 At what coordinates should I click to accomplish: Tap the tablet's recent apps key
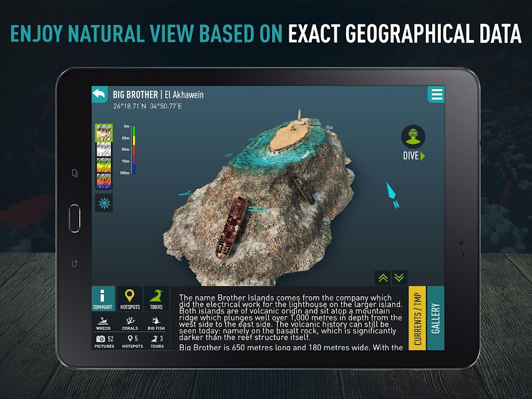[x=75, y=173]
